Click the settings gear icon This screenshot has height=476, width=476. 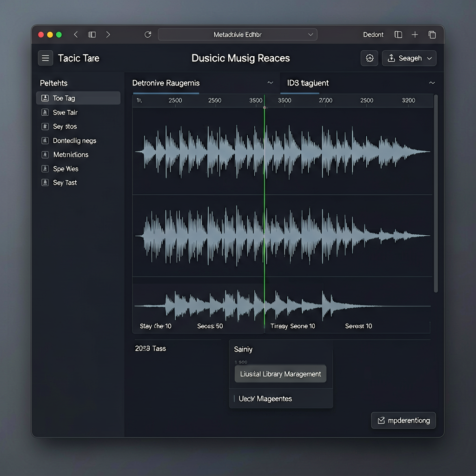point(370,58)
